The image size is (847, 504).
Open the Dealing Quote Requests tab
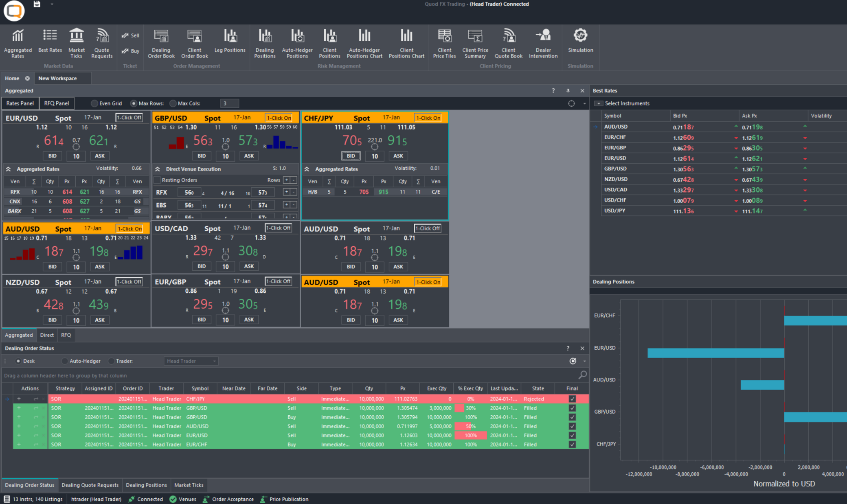tap(90, 485)
